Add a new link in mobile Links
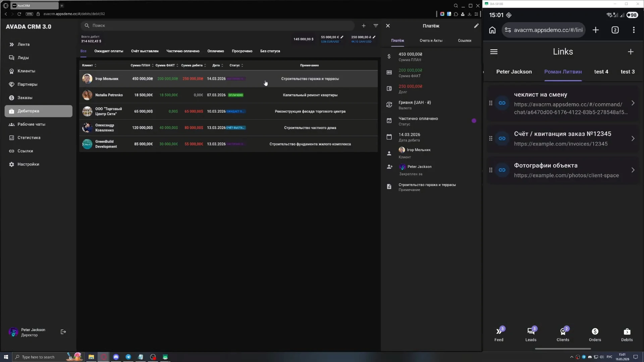 (x=631, y=52)
